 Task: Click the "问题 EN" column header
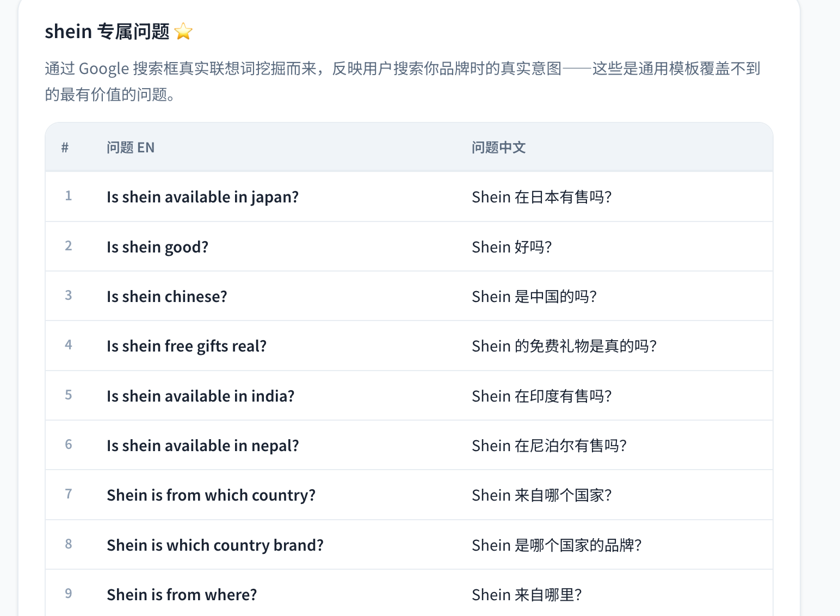tap(131, 147)
